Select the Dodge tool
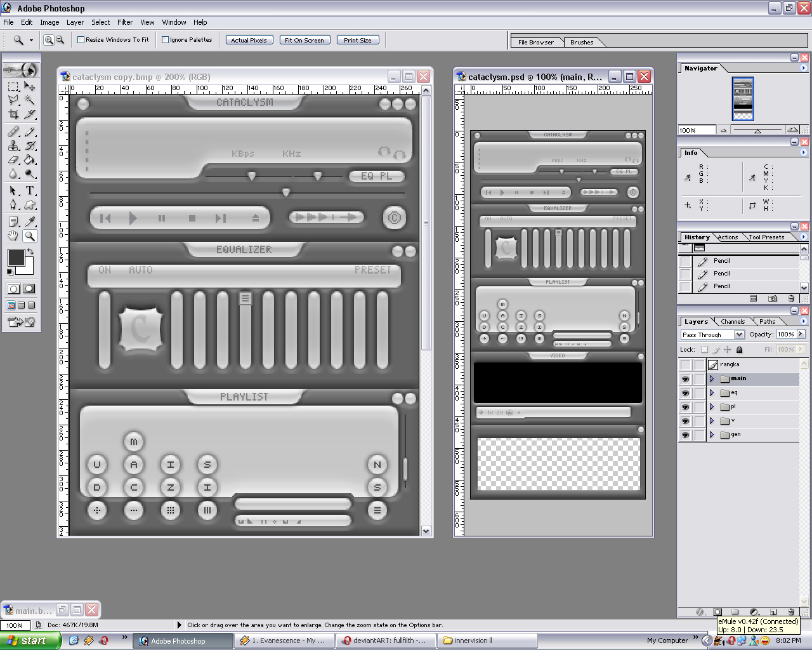Image resolution: width=812 pixels, height=650 pixels. click(x=29, y=173)
